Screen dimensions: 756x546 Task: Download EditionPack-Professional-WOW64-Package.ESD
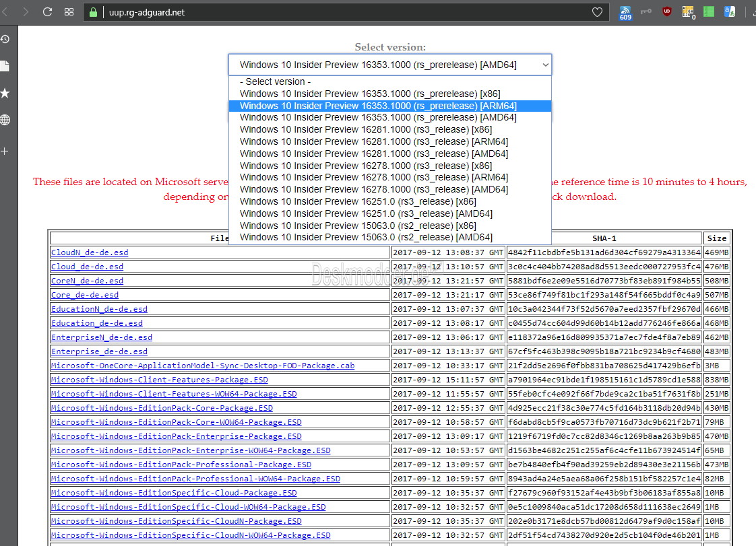tap(196, 479)
